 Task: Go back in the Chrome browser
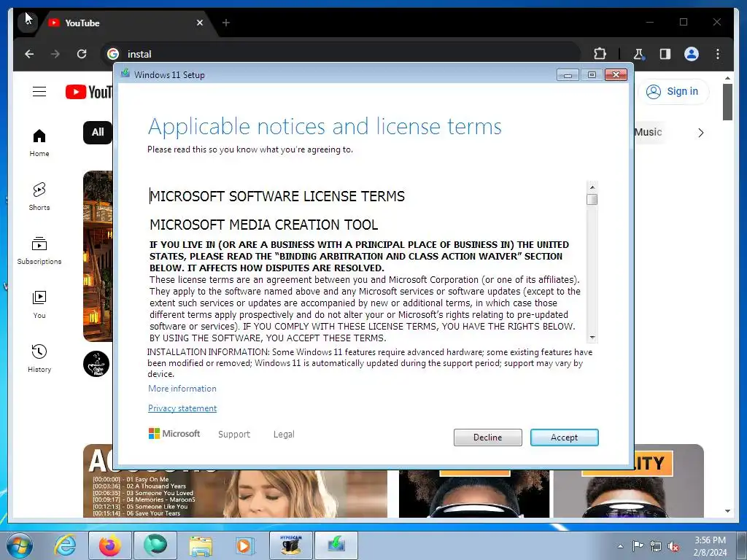tap(29, 54)
